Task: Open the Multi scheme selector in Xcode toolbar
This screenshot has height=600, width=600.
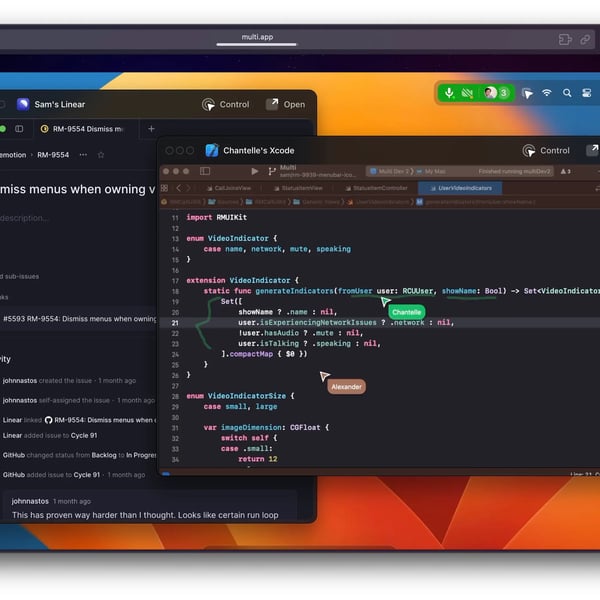Action: (x=288, y=169)
